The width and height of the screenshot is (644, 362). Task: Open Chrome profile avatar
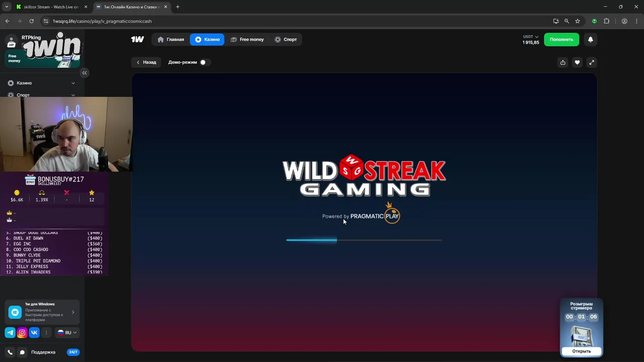pos(624,21)
